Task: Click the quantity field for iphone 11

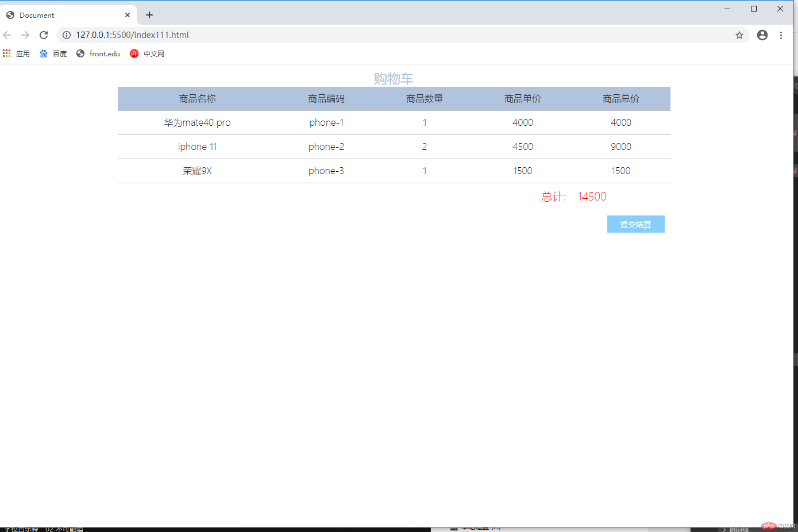Action: point(425,147)
